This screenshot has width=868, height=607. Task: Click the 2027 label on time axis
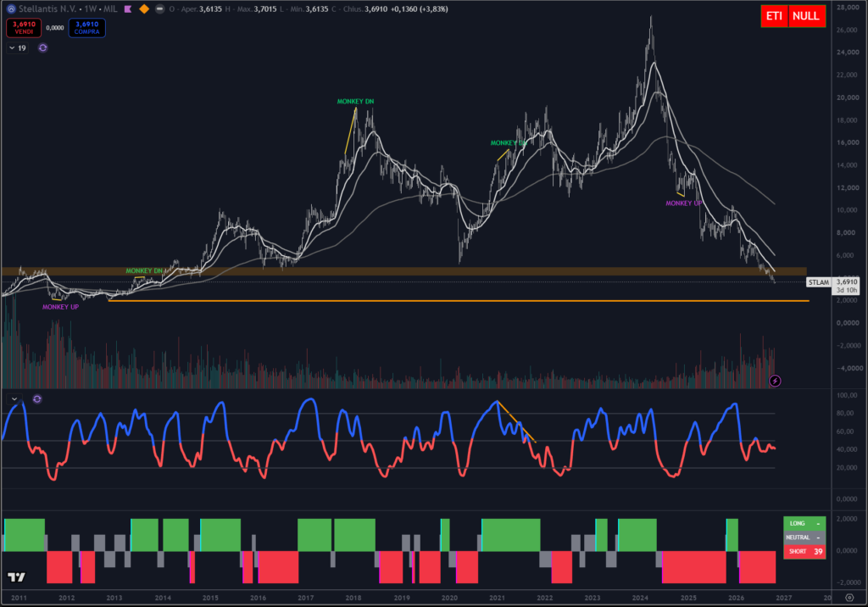point(784,599)
